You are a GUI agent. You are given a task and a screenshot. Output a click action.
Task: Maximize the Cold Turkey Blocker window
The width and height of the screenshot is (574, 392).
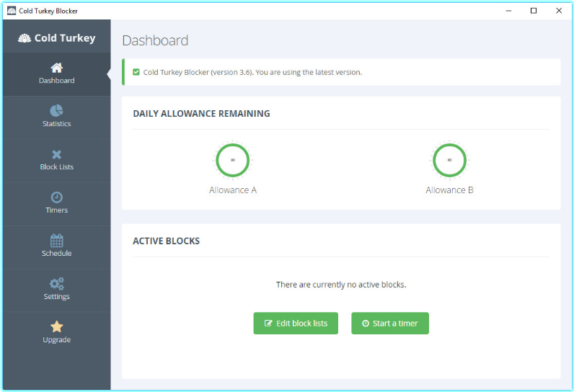534,11
